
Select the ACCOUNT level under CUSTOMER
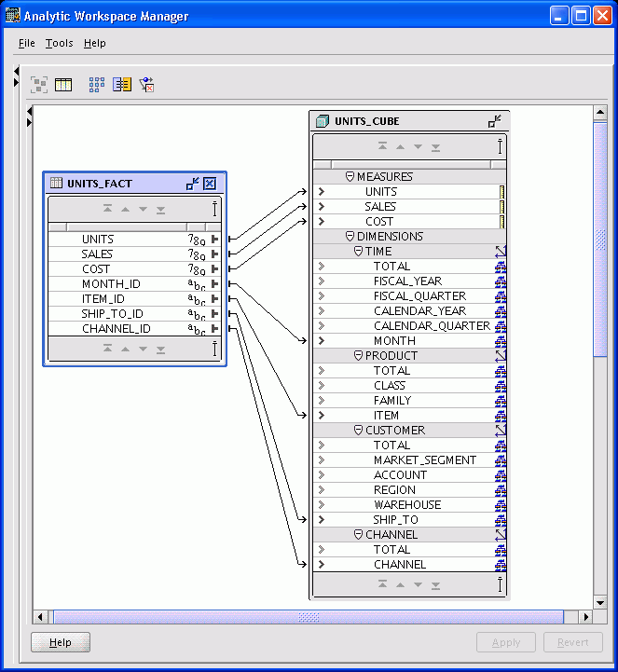coord(409,475)
